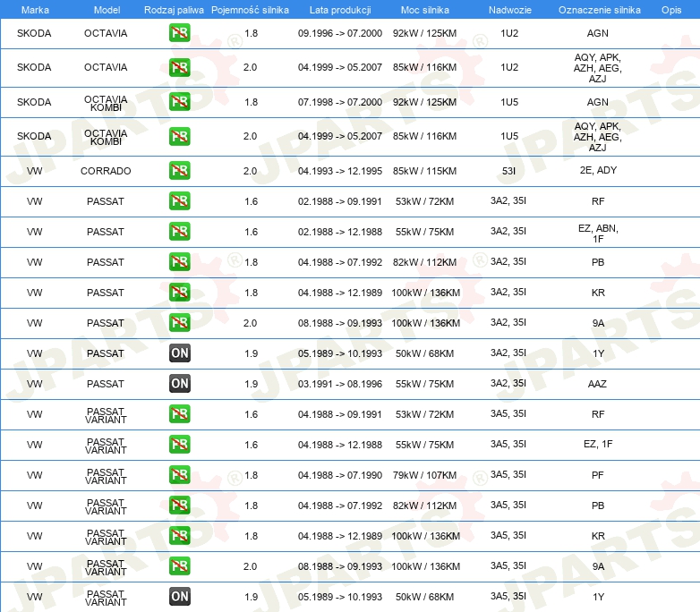
Task: Click the petrol fuel icon in Corrado row
Action: pos(179,171)
